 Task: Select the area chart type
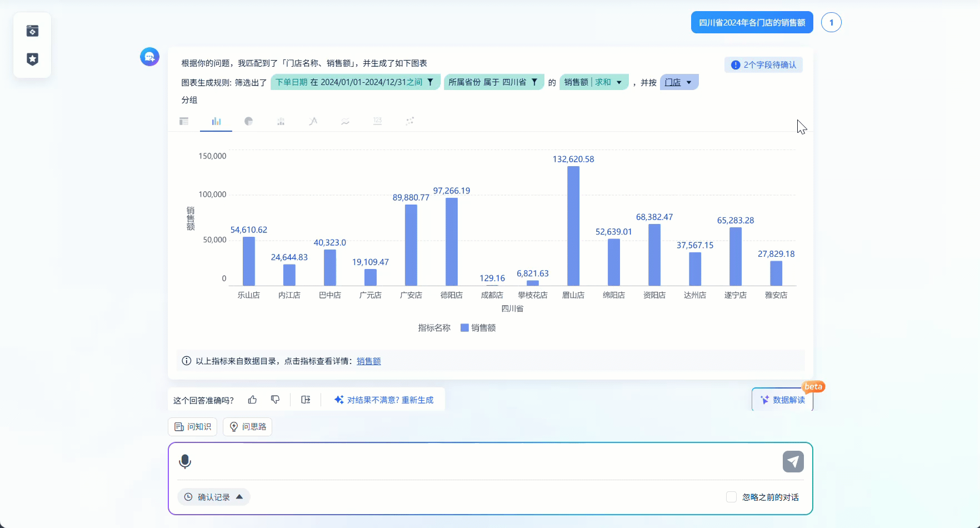click(x=345, y=121)
